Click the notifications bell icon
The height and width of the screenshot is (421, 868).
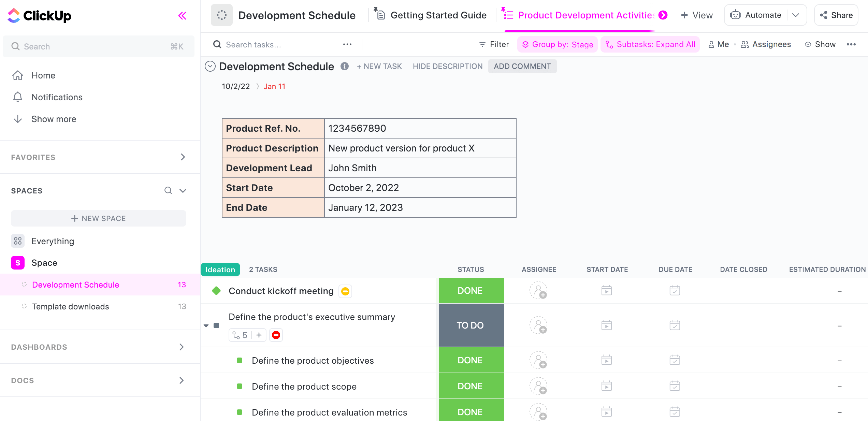(17, 97)
